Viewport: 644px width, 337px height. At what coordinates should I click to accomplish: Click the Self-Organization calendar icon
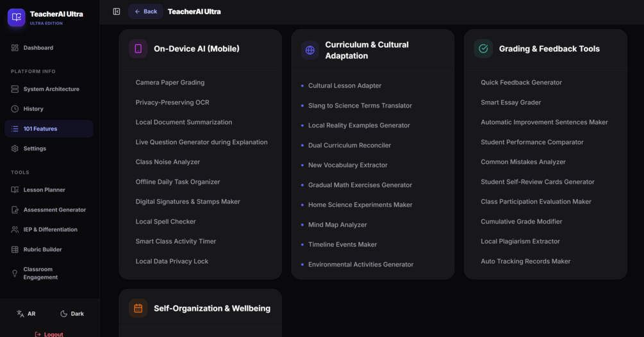click(x=138, y=308)
